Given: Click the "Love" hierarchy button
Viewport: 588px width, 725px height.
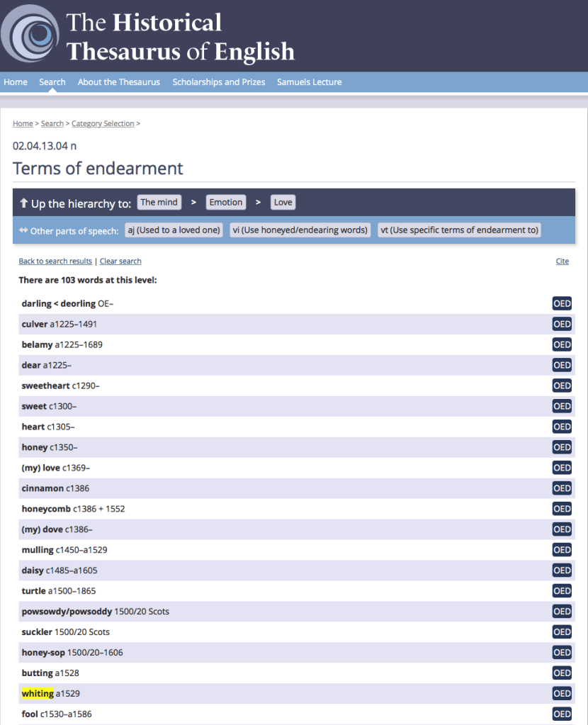Looking at the screenshot, I should pyautogui.click(x=283, y=202).
